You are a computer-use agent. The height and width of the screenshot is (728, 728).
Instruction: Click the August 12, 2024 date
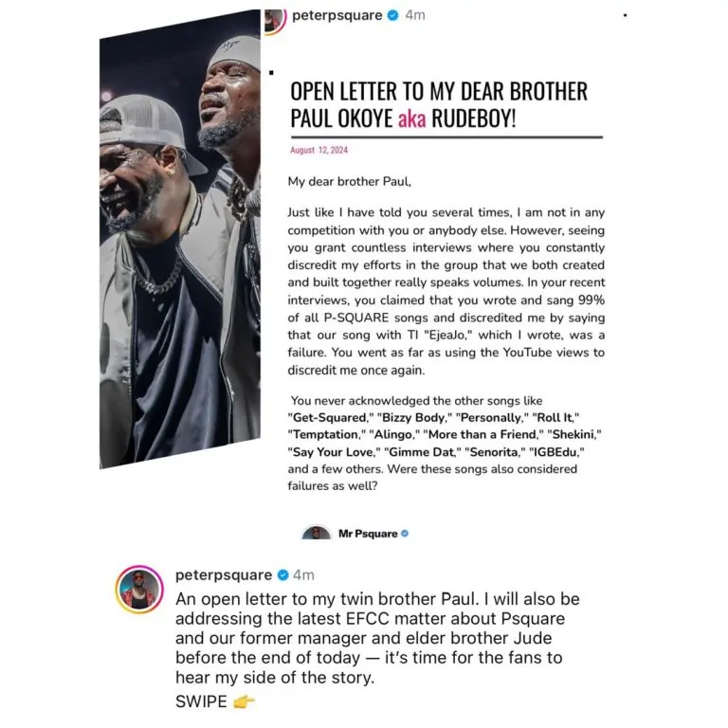318,150
